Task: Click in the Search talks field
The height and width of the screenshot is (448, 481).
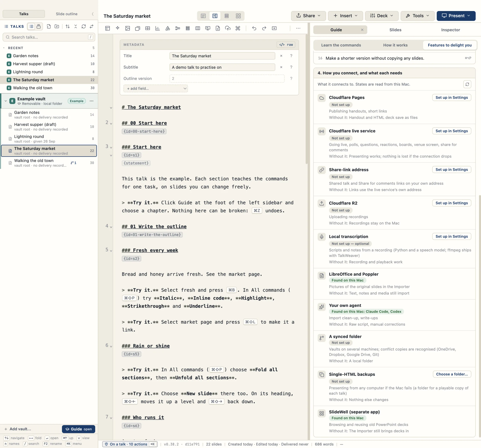Action: point(49,37)
